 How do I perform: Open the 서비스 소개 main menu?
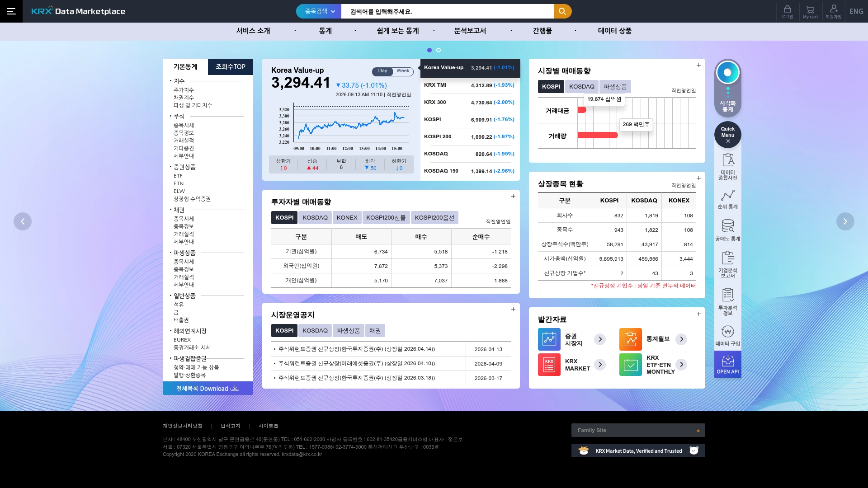[253, 31]
